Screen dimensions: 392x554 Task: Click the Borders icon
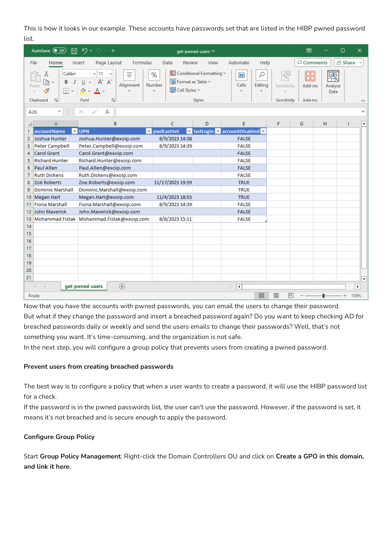click(x=66, y=91)
